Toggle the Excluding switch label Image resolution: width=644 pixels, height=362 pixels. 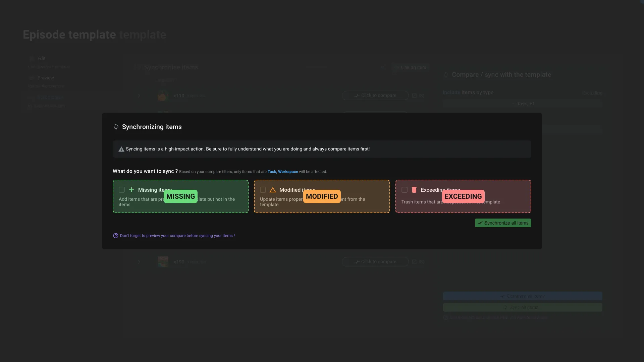click(592, 93)
